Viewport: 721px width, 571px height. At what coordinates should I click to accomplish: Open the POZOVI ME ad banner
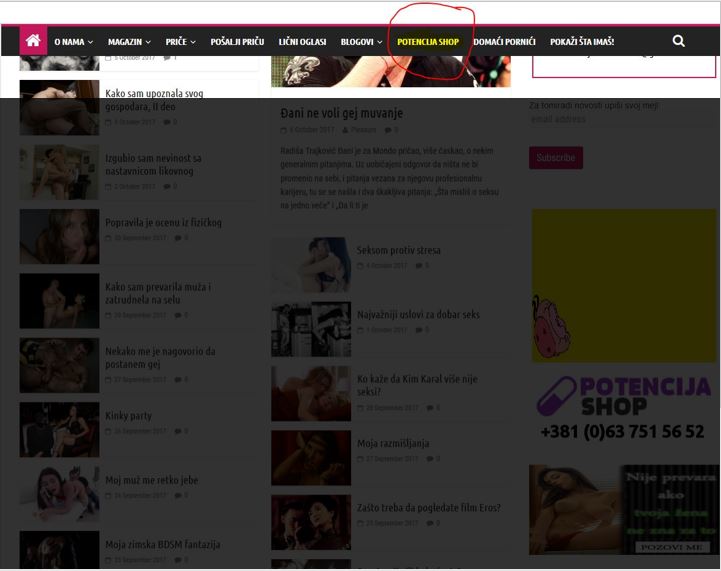pos(623,510)
